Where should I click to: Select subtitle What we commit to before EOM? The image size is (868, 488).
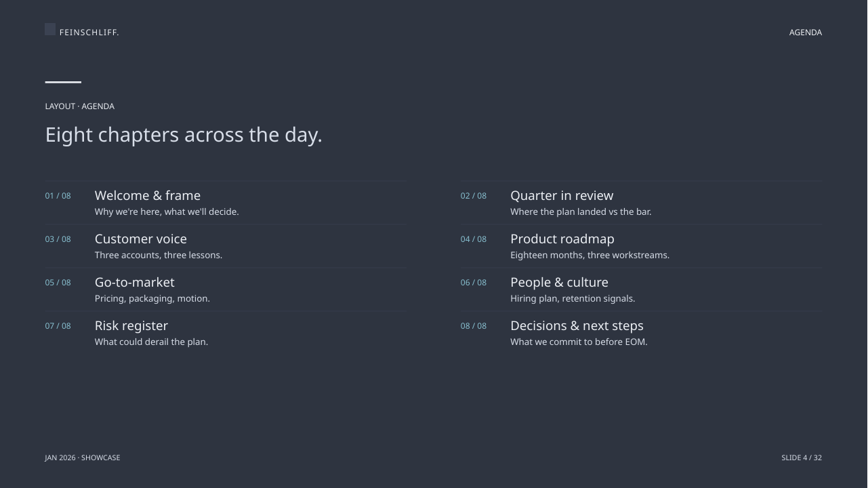(579, 342)
